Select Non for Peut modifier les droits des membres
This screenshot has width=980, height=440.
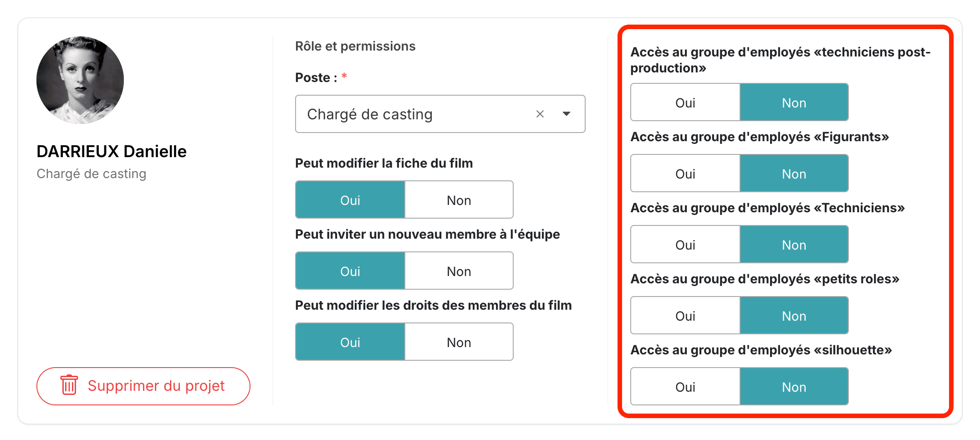tap(459, 342)
